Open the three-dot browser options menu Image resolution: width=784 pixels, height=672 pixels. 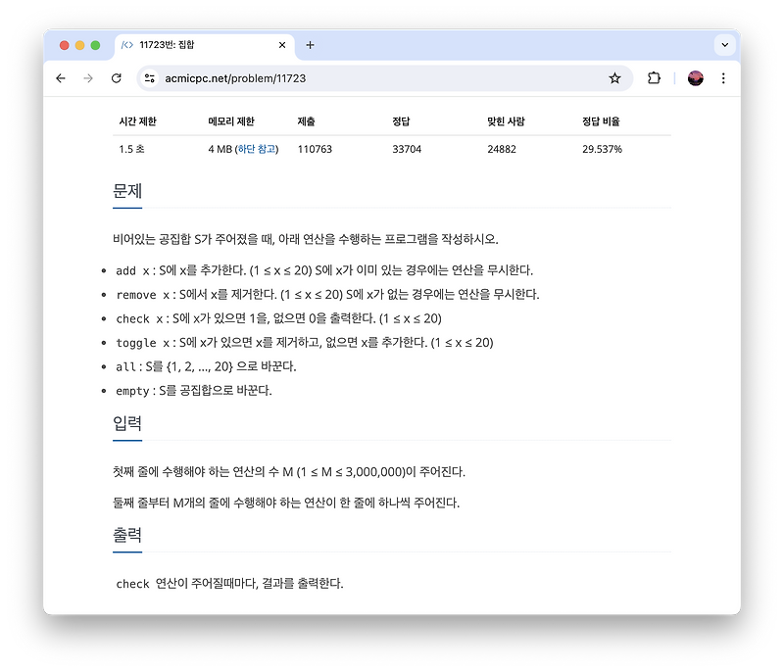pyautogui.click(x=722, y=79)
